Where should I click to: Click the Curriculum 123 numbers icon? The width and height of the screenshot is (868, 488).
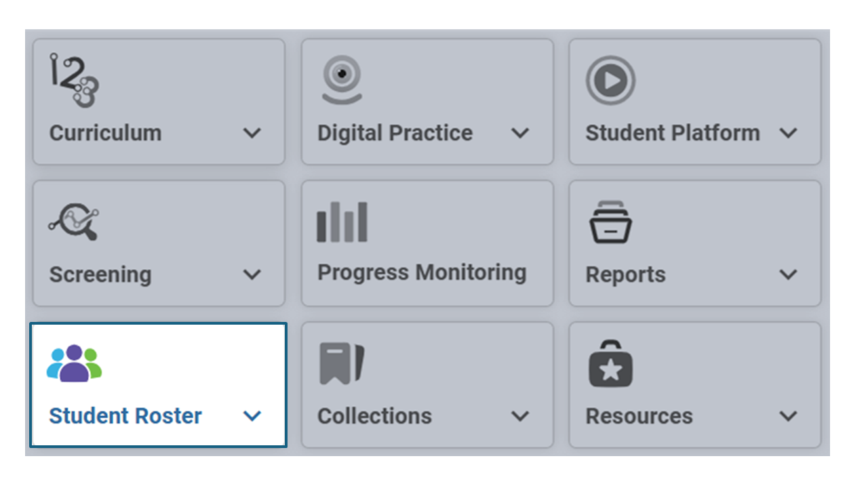coord(75,81)
